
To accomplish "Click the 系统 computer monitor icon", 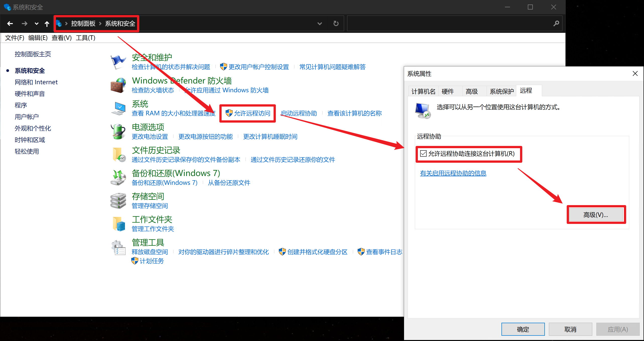I will 118,108.
